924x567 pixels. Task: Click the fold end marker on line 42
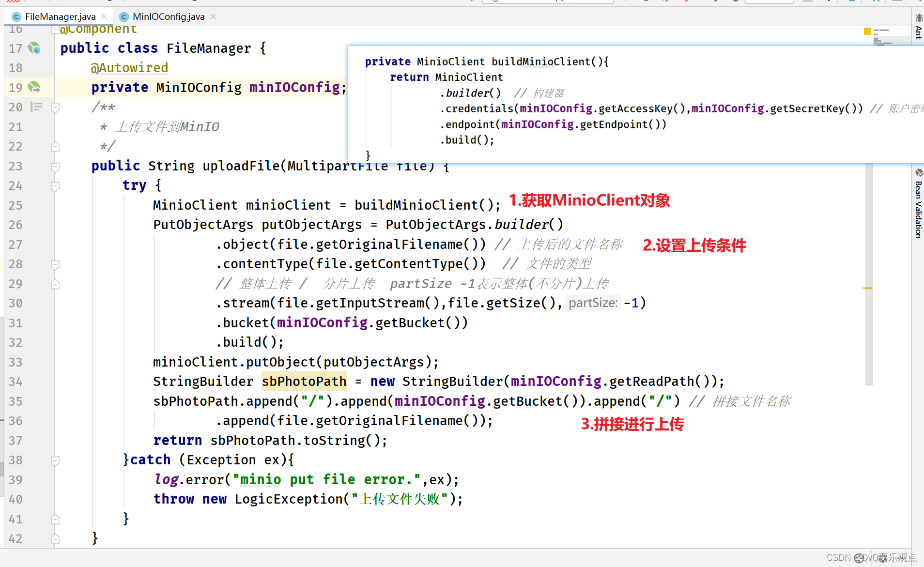pos(55,539)
